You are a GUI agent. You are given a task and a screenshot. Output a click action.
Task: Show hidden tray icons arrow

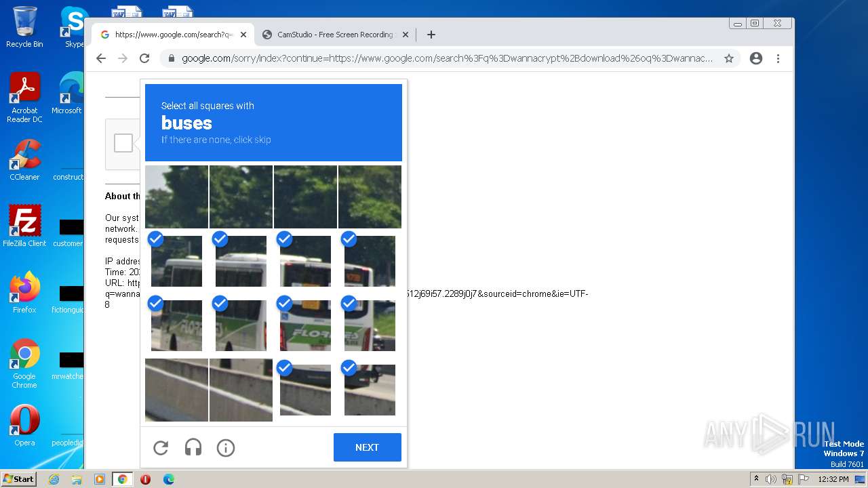coord(756,479)
